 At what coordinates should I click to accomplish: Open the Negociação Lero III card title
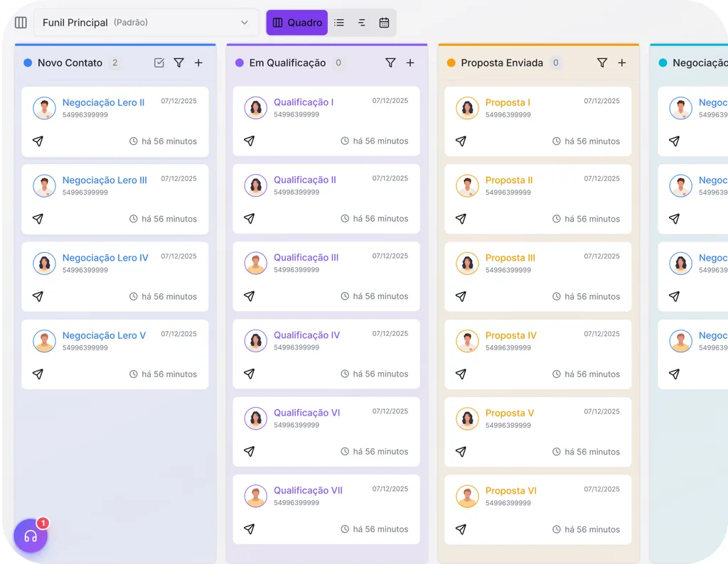click(x=105, y=180)
